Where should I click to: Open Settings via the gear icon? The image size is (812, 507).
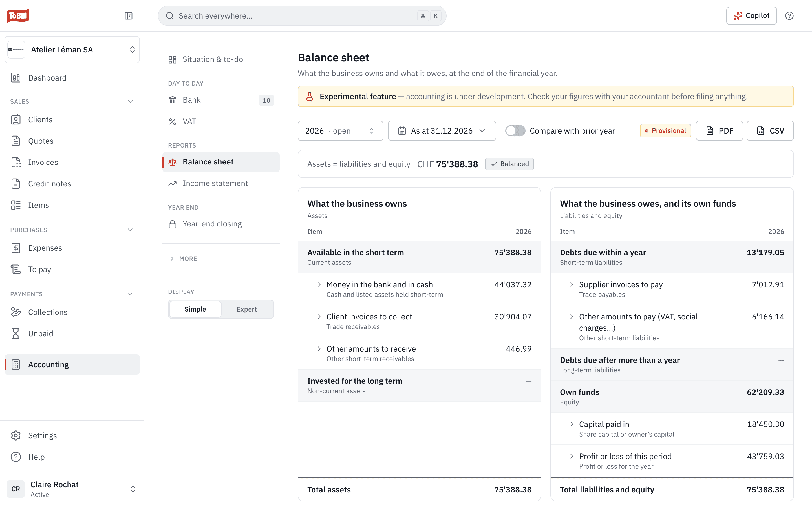[16, 435]
